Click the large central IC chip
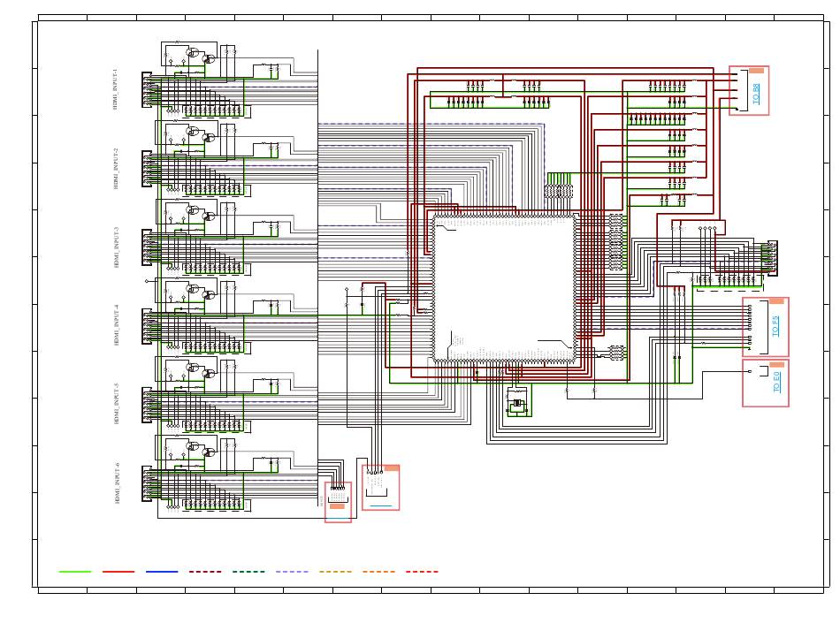 506,289
